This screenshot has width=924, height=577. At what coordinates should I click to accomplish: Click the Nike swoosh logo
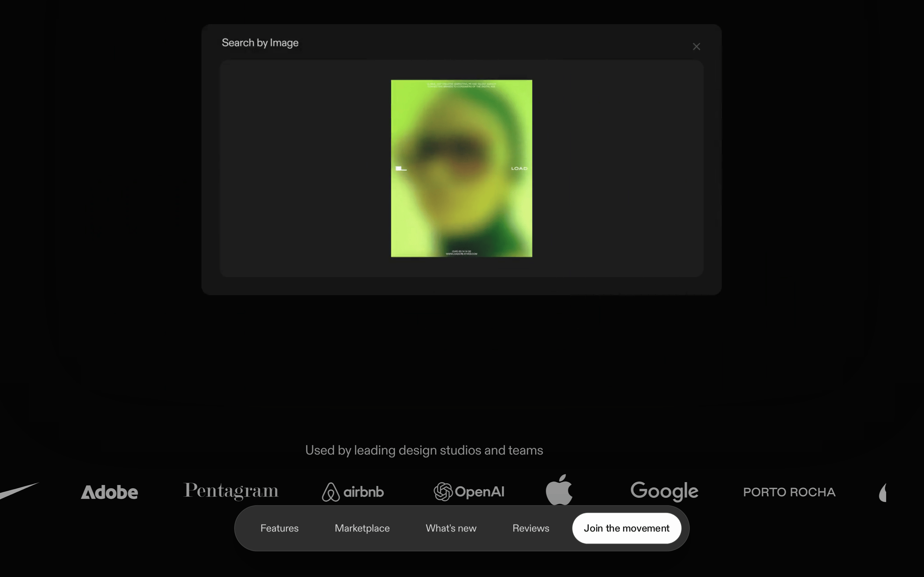click(19, 491)
